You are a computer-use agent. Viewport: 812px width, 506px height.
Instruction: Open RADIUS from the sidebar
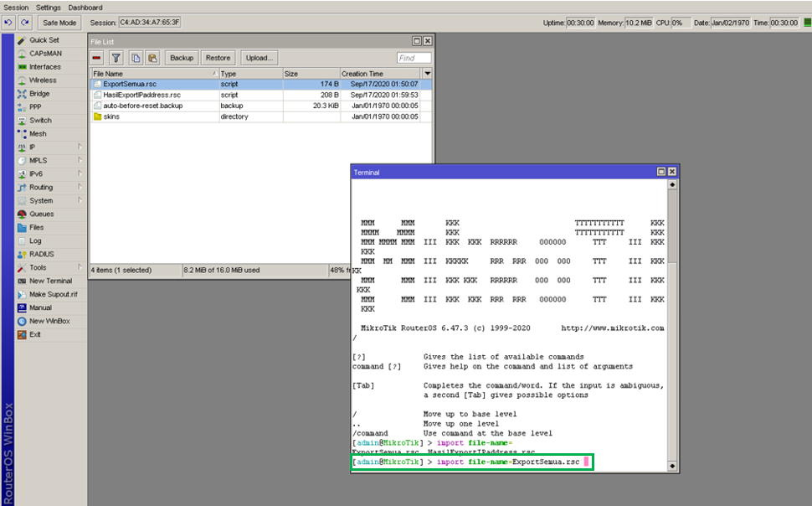pyautogui.click(x=51, y=254)
